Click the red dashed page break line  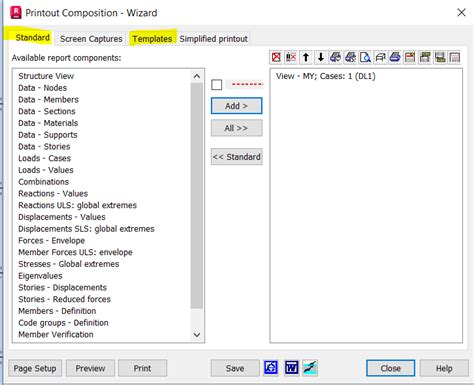(247, 84)
